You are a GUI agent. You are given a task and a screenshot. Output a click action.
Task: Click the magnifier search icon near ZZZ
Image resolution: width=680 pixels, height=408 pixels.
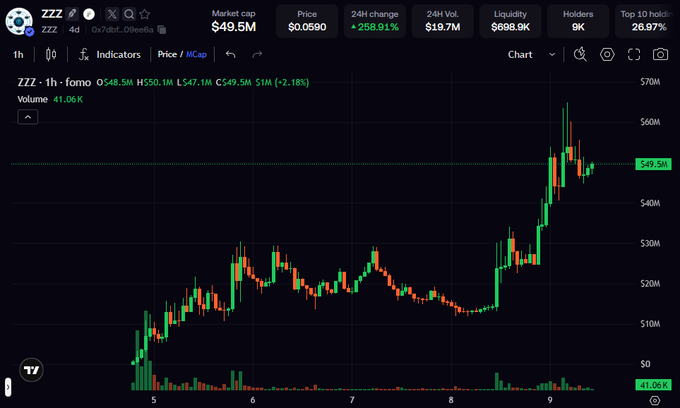tap(129, 14)
